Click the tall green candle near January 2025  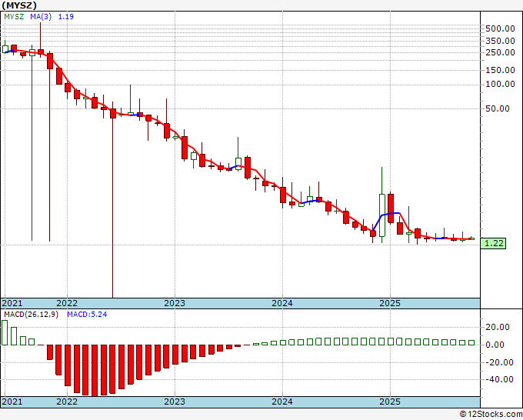click(x=382, y=215)
